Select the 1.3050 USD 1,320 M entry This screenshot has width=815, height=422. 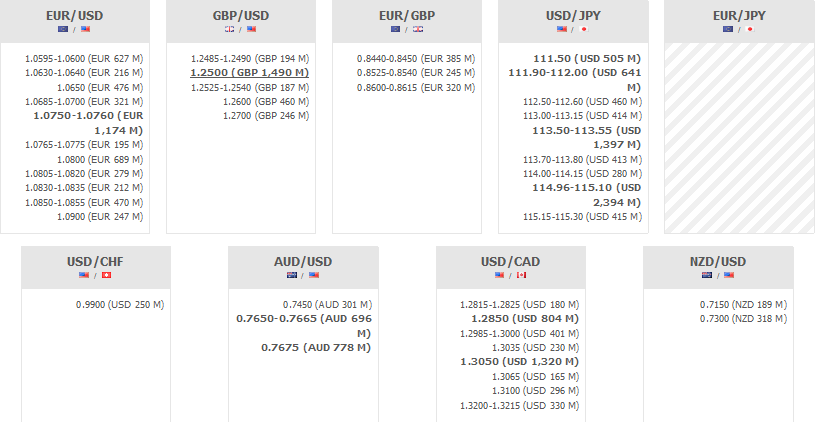519,362
